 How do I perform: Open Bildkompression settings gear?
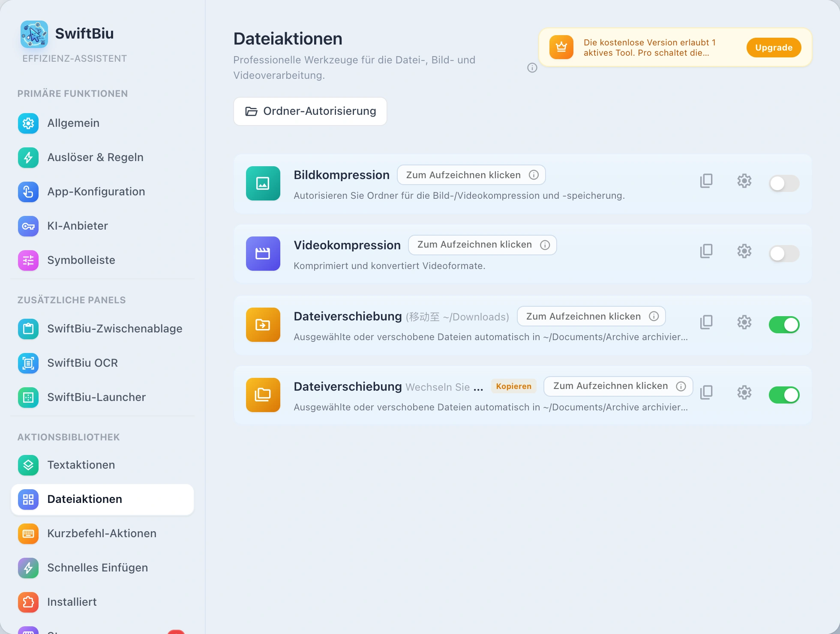[x=744, y=181]
